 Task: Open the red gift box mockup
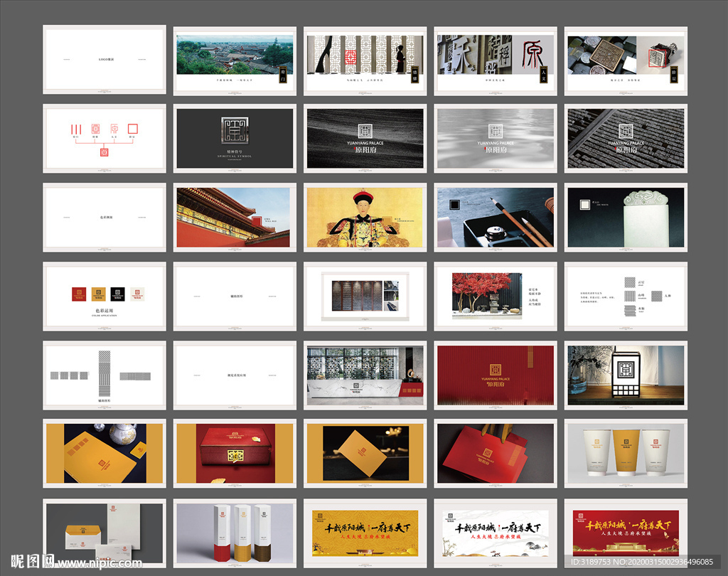pos(235,453)
